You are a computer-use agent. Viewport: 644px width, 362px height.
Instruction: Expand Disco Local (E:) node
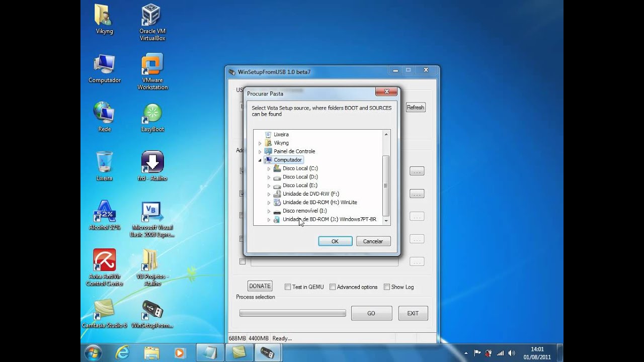pos(269,186)
